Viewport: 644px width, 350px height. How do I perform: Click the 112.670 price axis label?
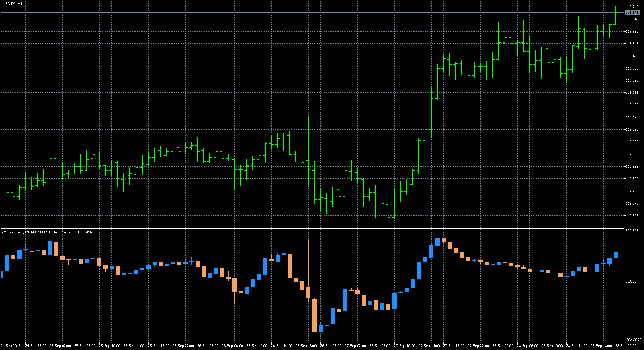coord(632,203)
